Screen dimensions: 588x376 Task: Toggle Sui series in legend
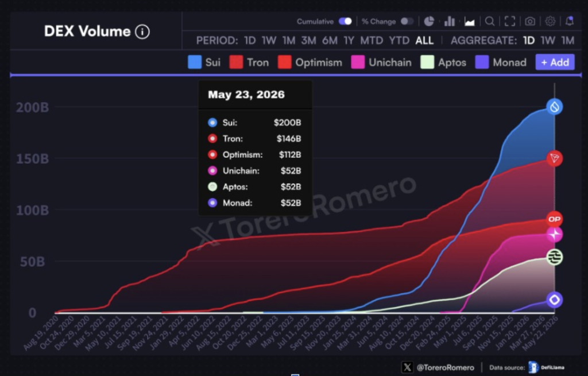(x=204, y=62)
